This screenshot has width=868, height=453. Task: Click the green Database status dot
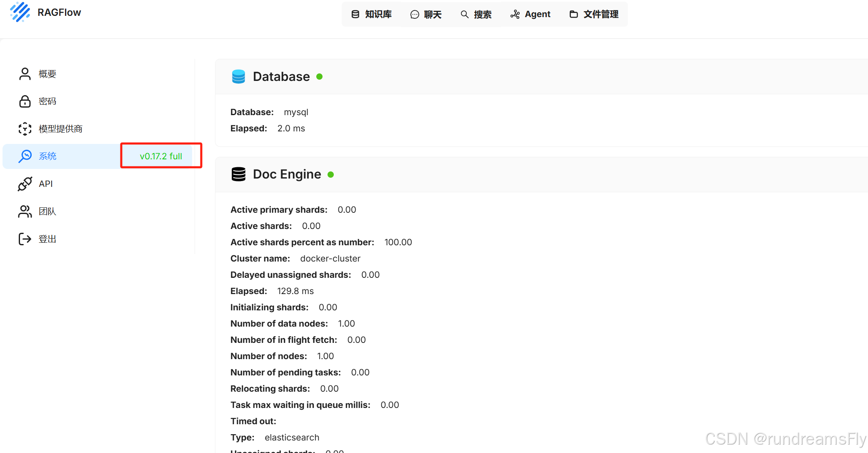click(320, 77)
